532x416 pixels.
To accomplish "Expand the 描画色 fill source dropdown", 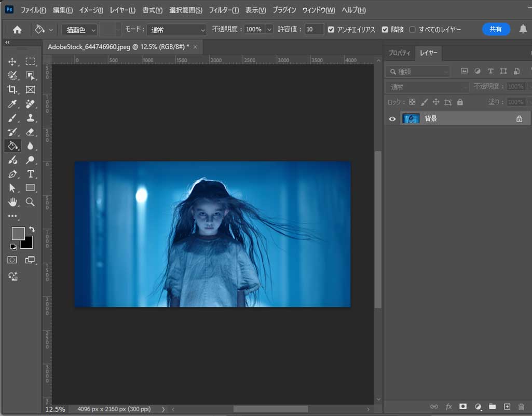I will 79,30.
